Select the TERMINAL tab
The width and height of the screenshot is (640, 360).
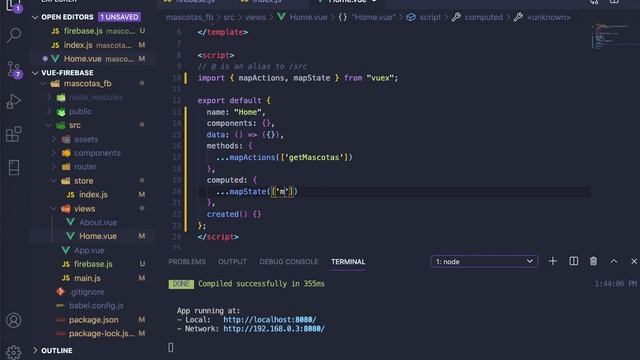click(x=348, y=262)
